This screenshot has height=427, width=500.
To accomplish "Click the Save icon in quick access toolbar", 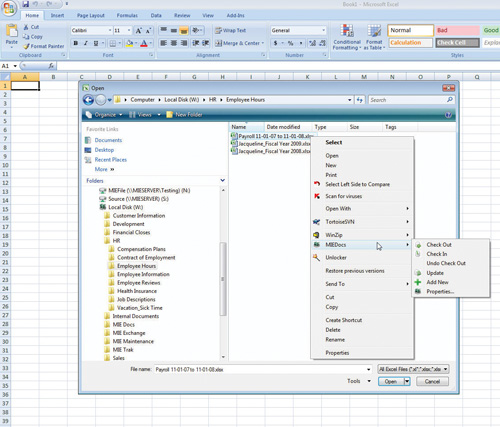I will click(25, 4).
